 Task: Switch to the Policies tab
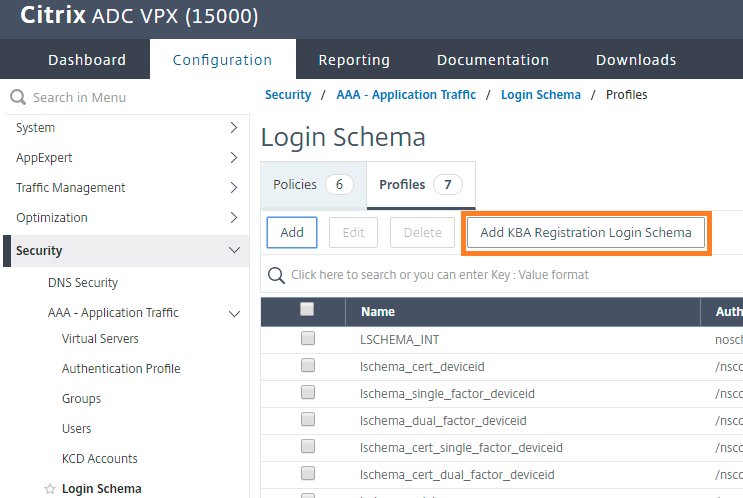point(313,185)
